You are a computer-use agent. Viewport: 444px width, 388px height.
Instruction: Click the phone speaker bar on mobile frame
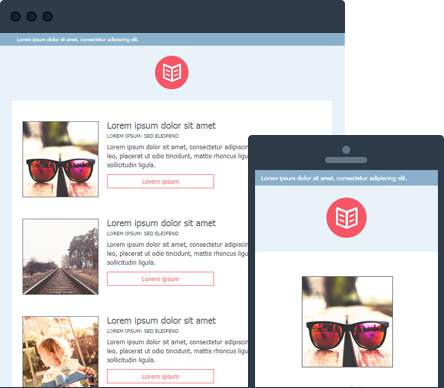[x=346, y=160]
